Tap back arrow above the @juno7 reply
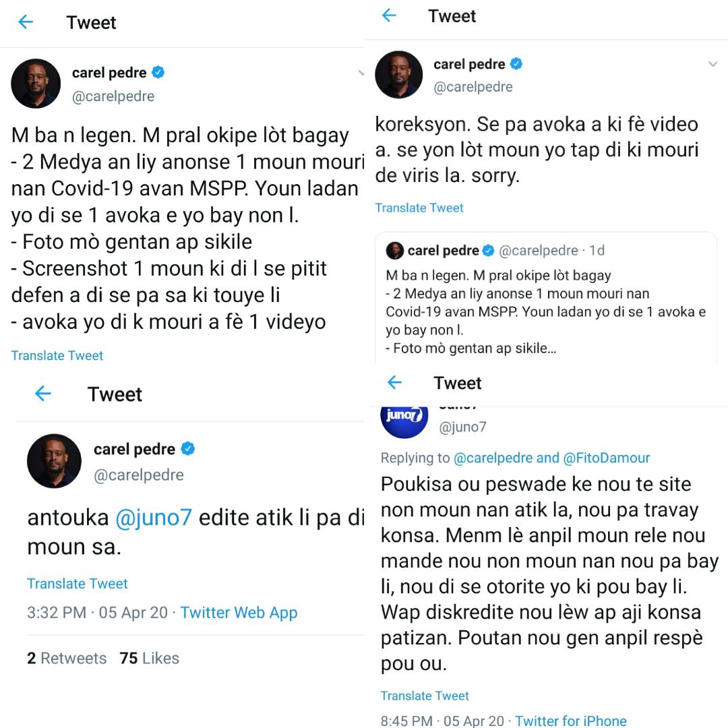This screenshot has width=728, height=728. click(x=394, y=383)
